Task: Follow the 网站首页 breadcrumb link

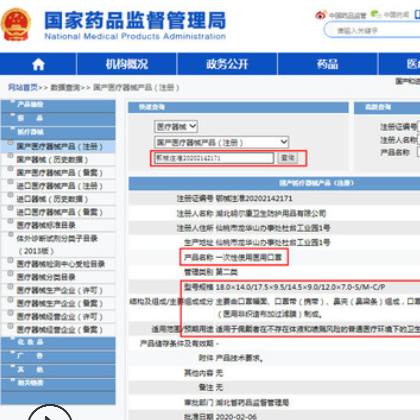Action: point(23,88)
